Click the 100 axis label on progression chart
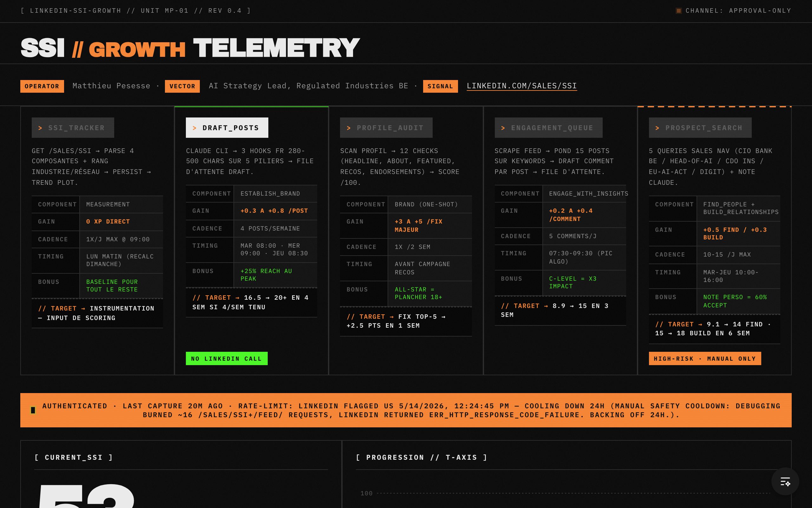The width and height of the screenshot is (812, 508). coord(366,493)
